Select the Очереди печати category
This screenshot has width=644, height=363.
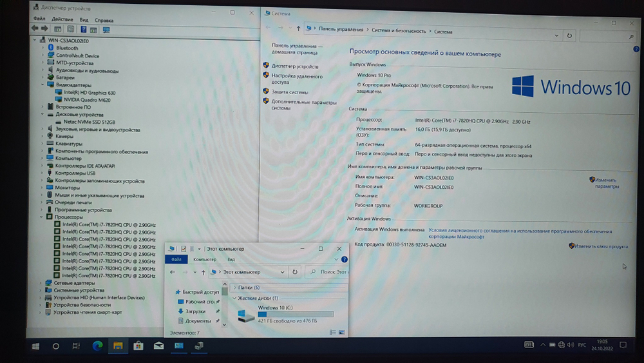(x=73, y=202)
